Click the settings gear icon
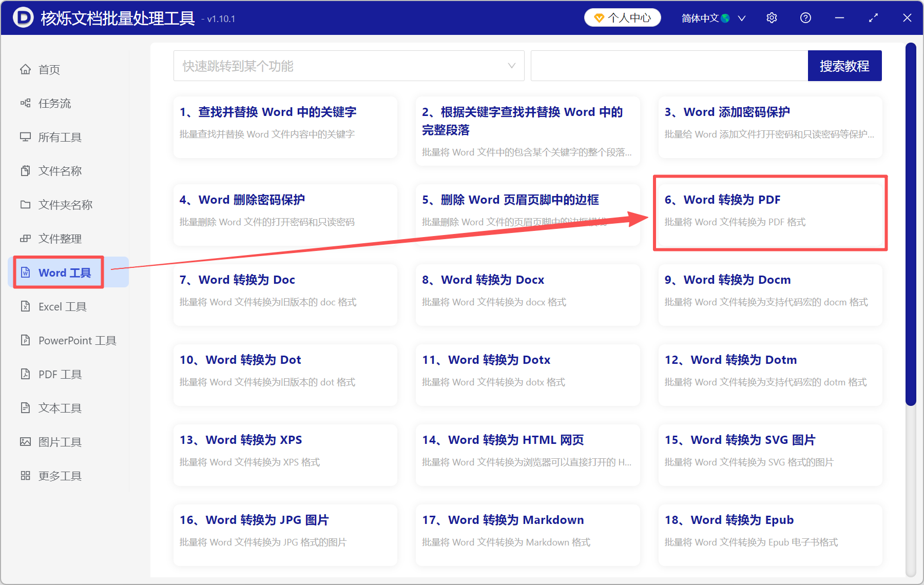This screenshot has height=585, width=924. point(772,17)
